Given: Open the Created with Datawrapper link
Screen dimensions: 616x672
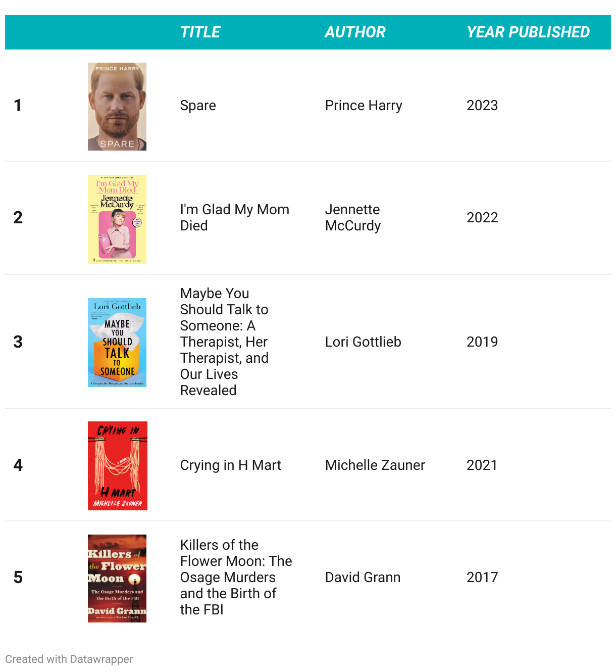Looking at the screenshot, I should [x=69, y=659].
